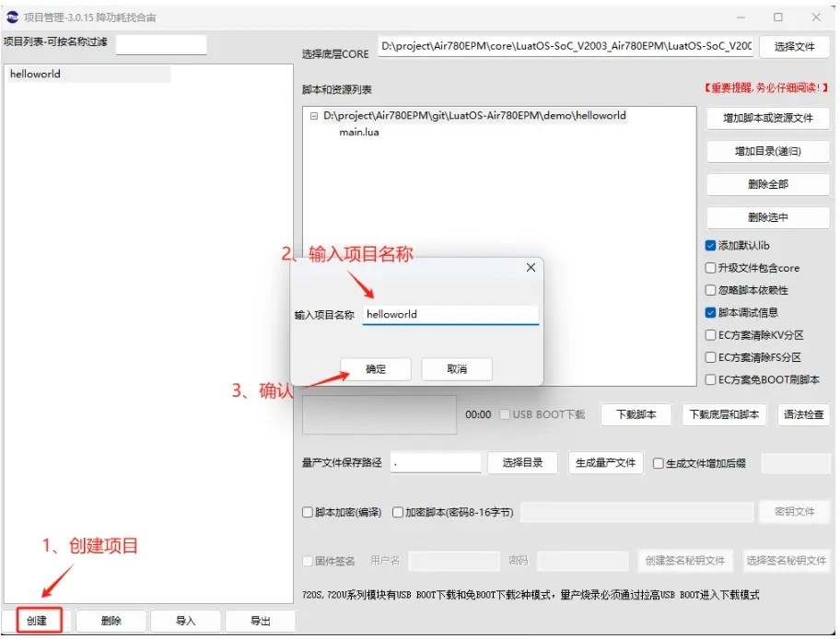Select main.lua in script list
The image size is (840, 639).
[x=358, y=133]
